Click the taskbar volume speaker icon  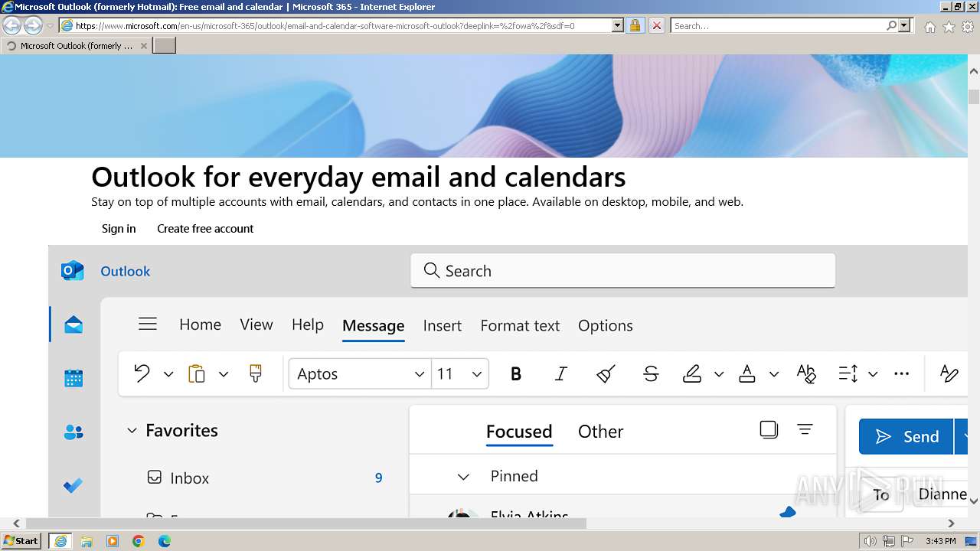point(871,541)
